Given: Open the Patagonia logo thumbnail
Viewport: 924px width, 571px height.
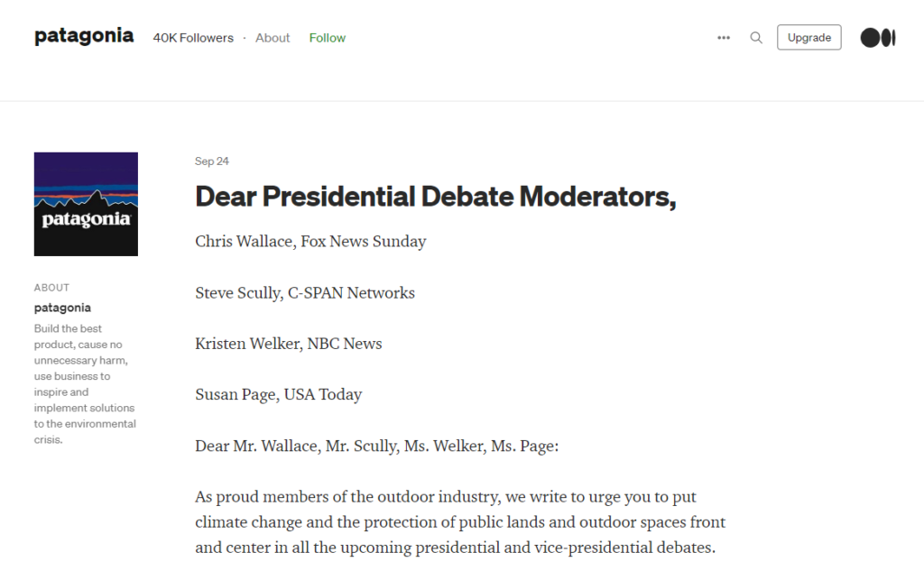Looking at the screenshot, I should coord(86,204).
